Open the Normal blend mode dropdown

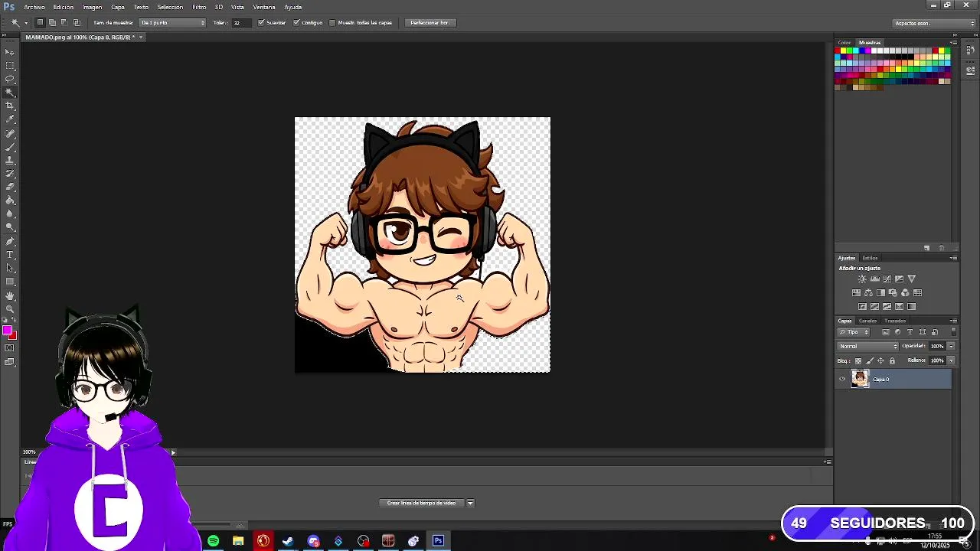[x=868, y=346]
